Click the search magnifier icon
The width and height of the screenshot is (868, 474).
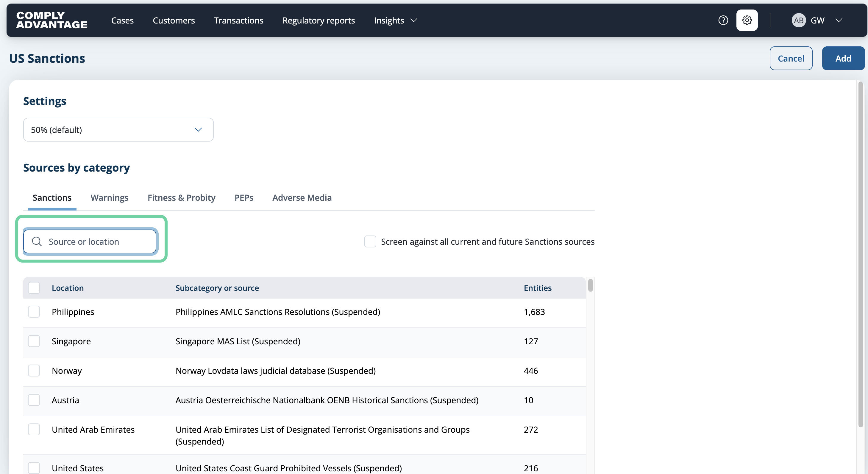click(x=37, y=241)
